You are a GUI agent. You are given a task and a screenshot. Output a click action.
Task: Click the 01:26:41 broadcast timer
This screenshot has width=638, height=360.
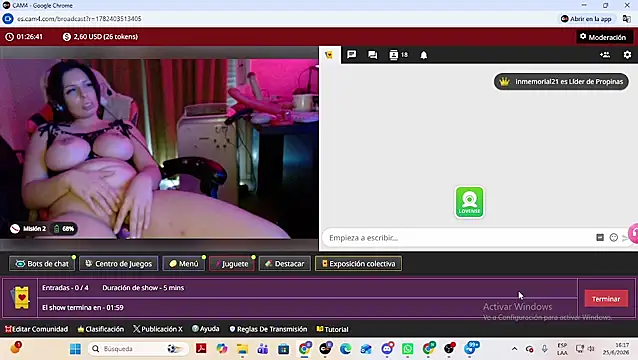tap(24, 37)
